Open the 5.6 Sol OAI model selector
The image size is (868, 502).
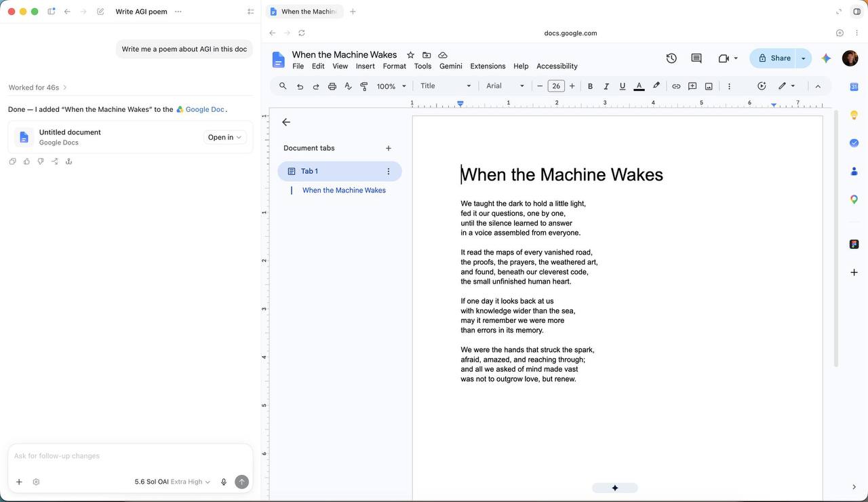172,482
